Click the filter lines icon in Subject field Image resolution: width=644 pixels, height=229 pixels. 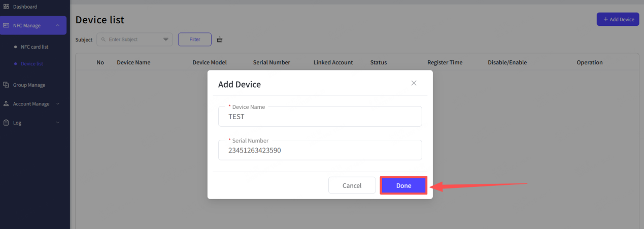pyautogui.click(x=166, y=40)
